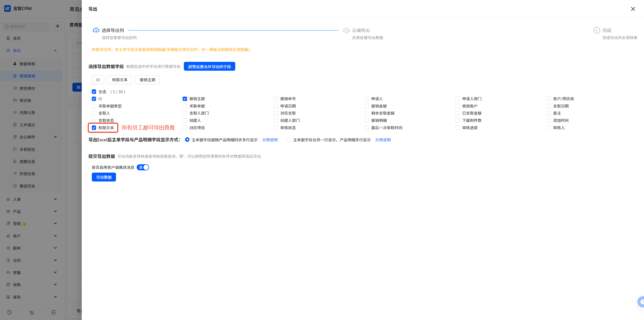This screenshot has width=644, height=320.
Task: Click the plus icon next to menu search
Action: [x=57, y=26]
